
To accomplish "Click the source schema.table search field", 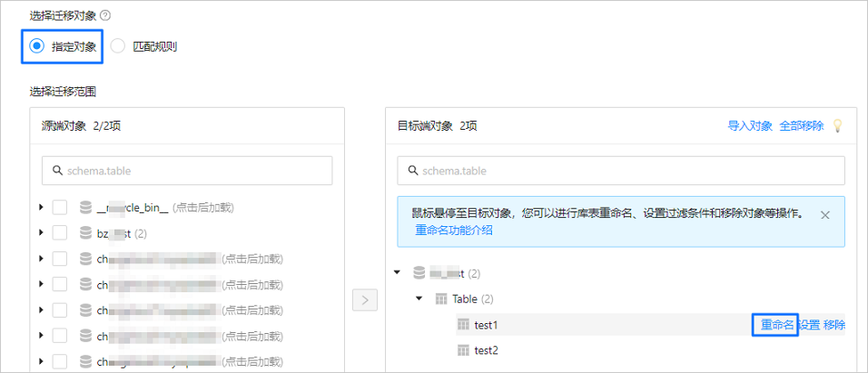I will (x=187, y=171).
